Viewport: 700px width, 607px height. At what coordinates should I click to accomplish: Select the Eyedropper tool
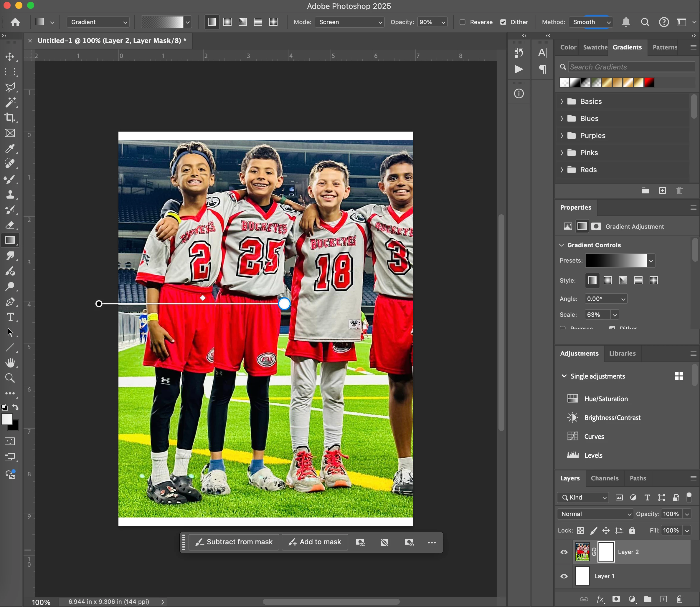[10, 148]
